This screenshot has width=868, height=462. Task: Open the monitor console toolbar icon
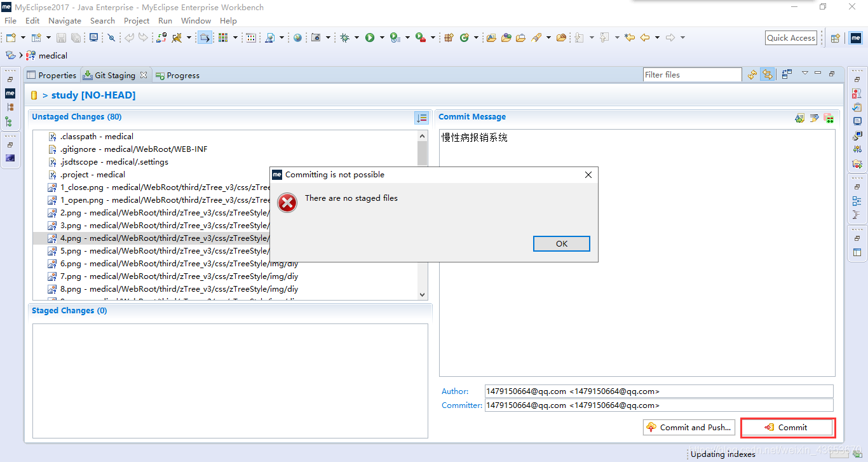pyautogui.click(x=93, y=37)
